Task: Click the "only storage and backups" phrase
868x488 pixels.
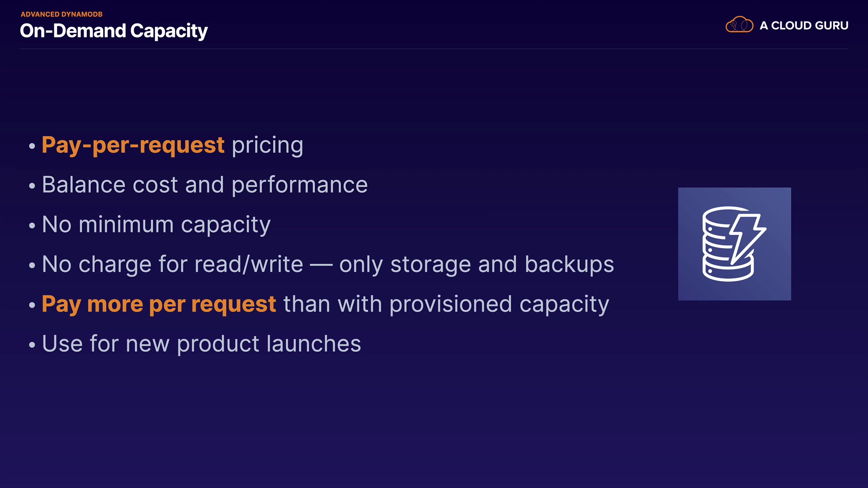Action: 476,264
